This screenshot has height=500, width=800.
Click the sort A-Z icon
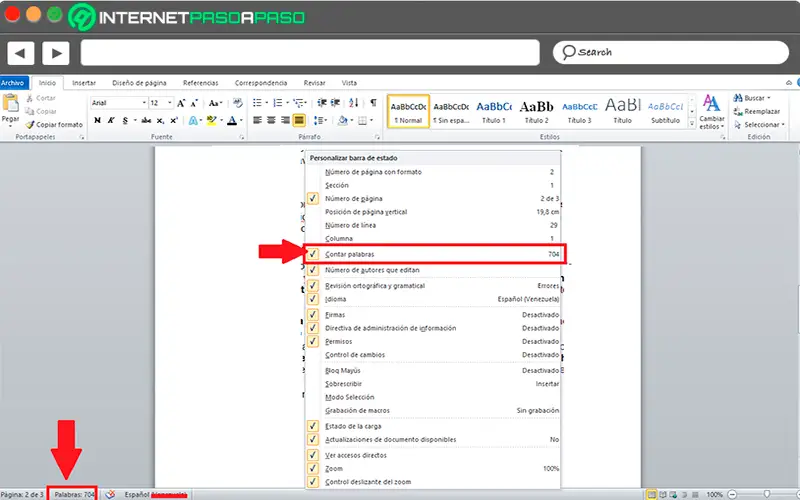354,103
